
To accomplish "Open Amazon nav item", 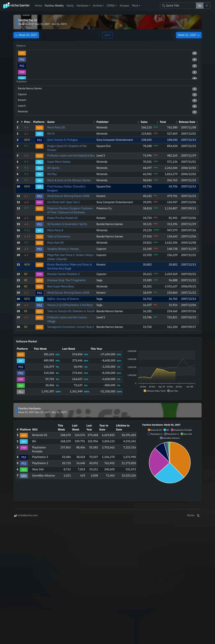I will 124,6.
